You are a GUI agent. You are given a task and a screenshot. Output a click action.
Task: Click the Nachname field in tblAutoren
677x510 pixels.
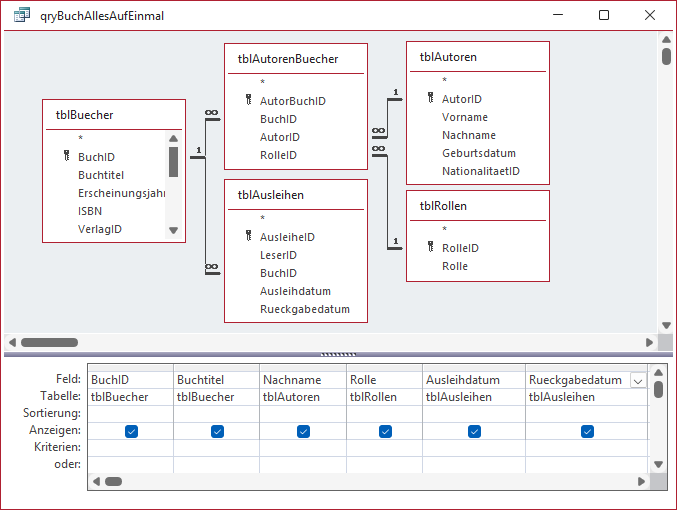(x=469, y=135)
